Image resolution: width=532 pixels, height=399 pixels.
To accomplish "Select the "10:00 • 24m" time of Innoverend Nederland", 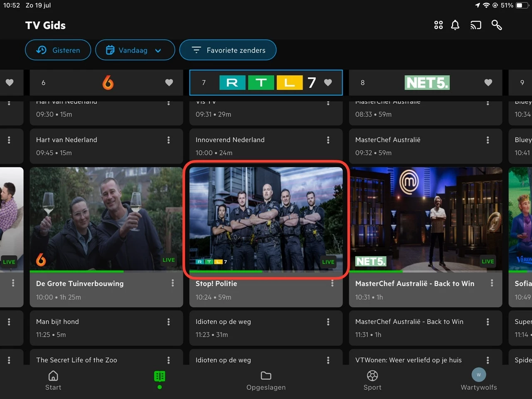I will coord(214,153).
